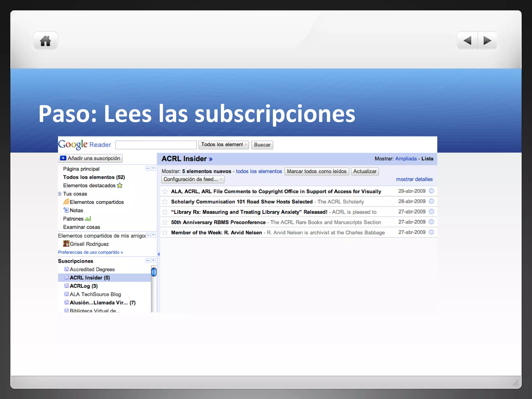Click the plus icon on Añadir una suscripción
This screenshot has width=532, height=399.
[63, 158]
